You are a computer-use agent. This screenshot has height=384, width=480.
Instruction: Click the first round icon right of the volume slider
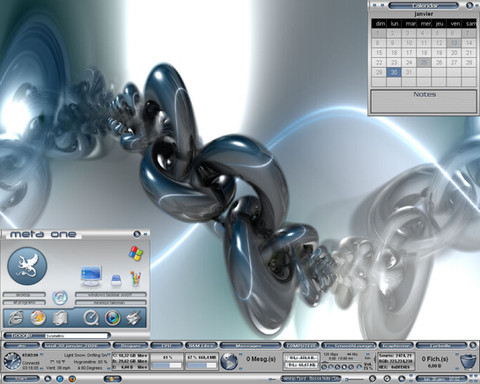(372, 379)
